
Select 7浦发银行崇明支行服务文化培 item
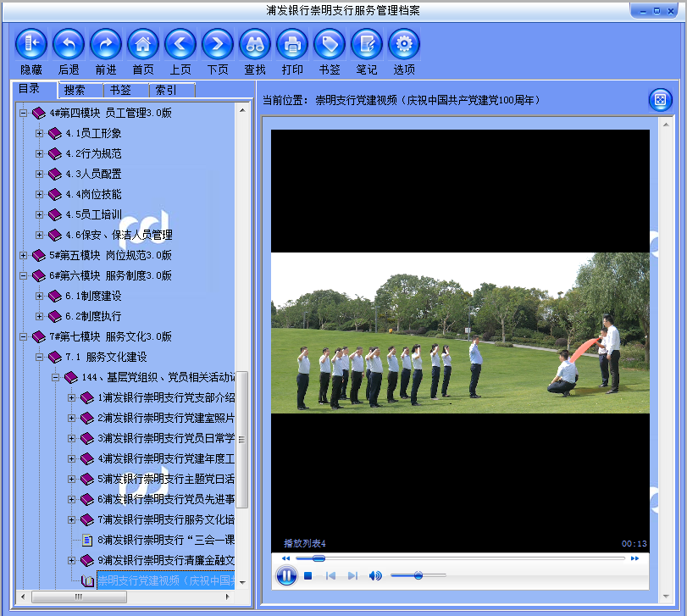[x=166, y=519]
